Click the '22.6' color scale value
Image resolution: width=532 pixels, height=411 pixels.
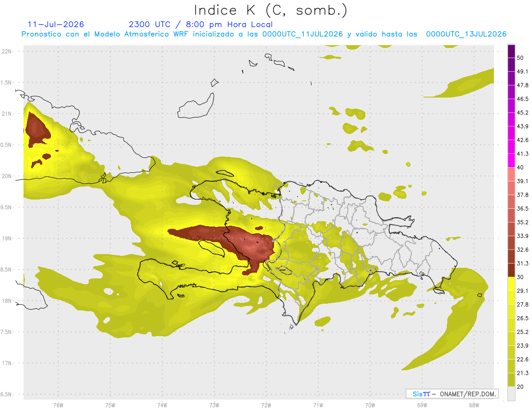[x=523, y=359]
